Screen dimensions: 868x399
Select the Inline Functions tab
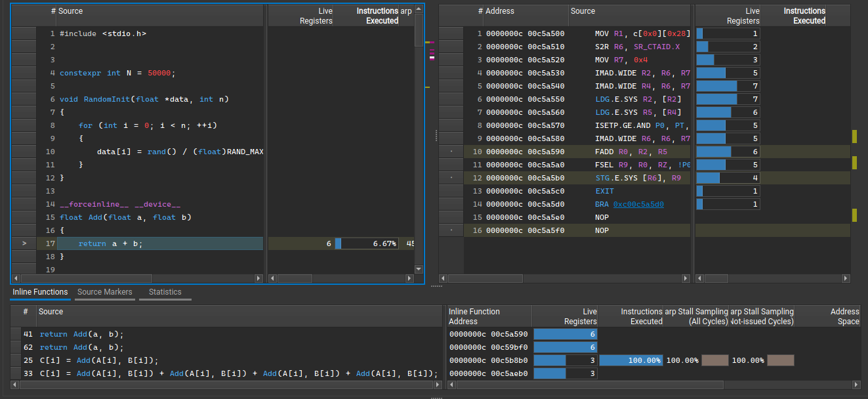pyautogui.click(x=40, y=292)
